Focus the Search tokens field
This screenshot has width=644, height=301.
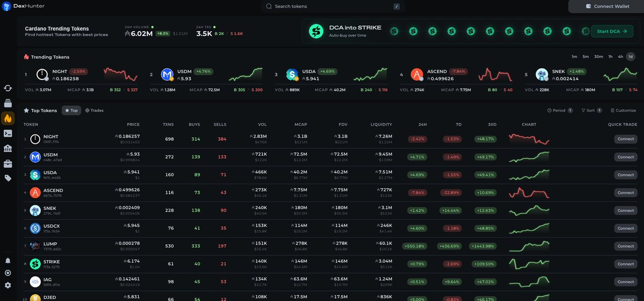[332, 6]
